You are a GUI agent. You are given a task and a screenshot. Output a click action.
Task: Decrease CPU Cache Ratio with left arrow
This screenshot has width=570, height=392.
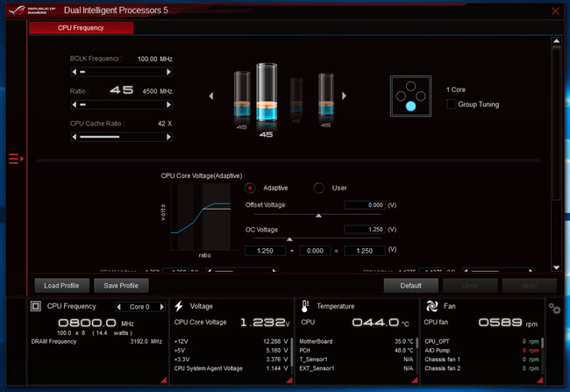75,137
